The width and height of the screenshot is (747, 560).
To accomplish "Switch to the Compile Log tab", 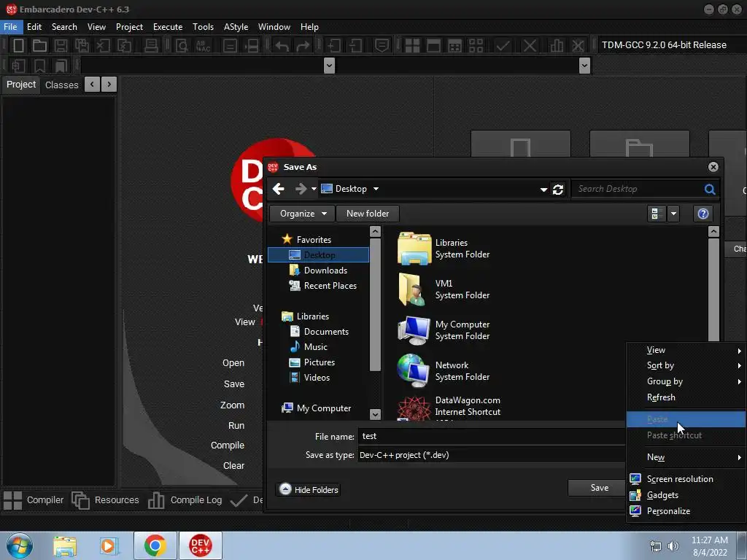I will (185, 500).
